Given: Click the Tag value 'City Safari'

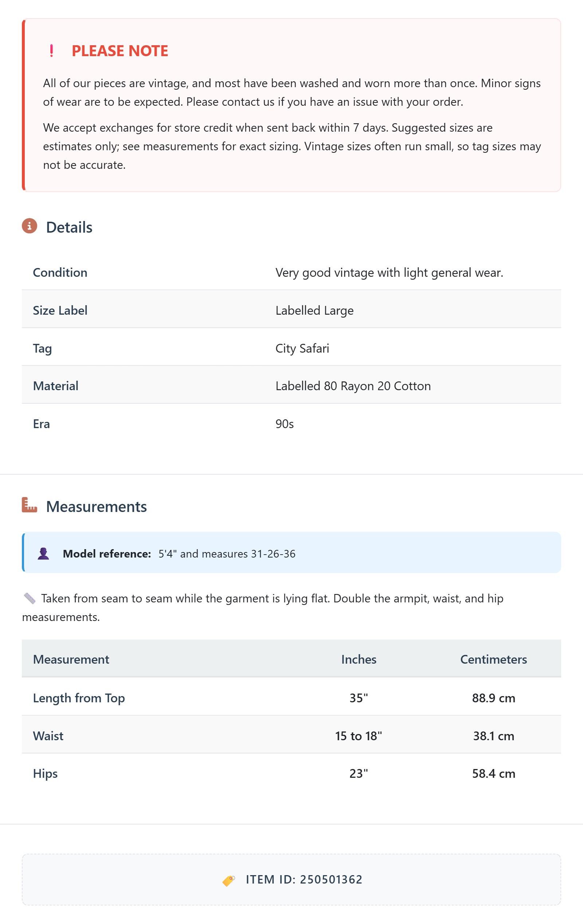Looking at the screenshot, I should click(302, 349).
